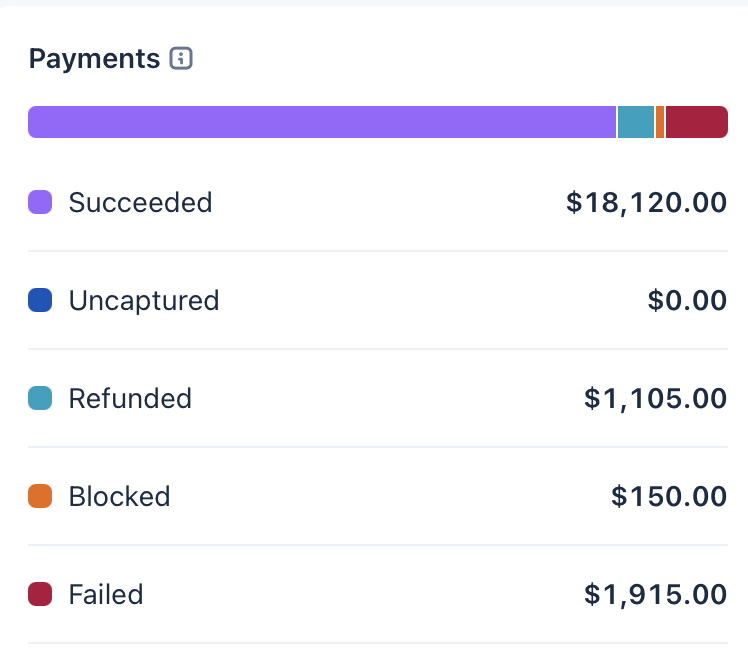Screen dimensions: 748x652
Task: Open the Succeeded payments label
Action: point(140,202)
